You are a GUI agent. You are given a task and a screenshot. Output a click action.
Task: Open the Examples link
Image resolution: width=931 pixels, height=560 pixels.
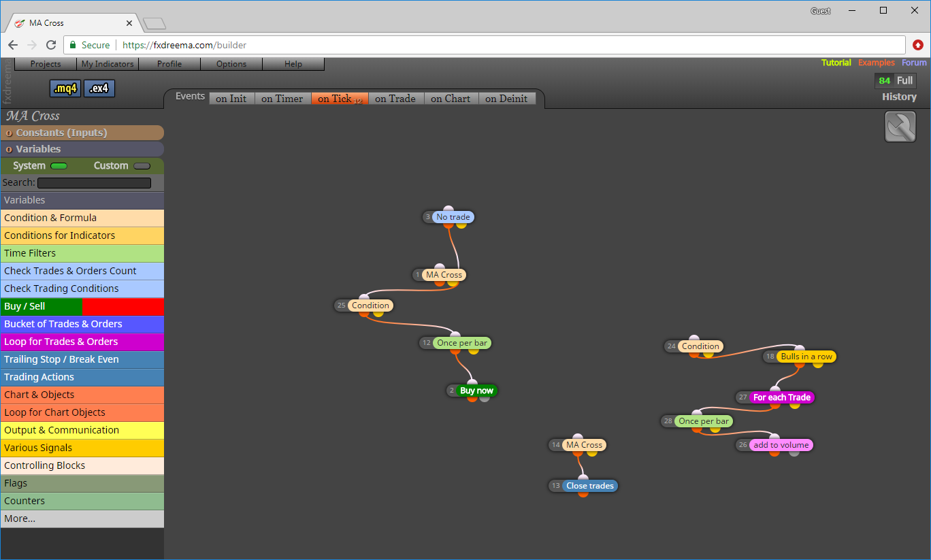point(876,63)
